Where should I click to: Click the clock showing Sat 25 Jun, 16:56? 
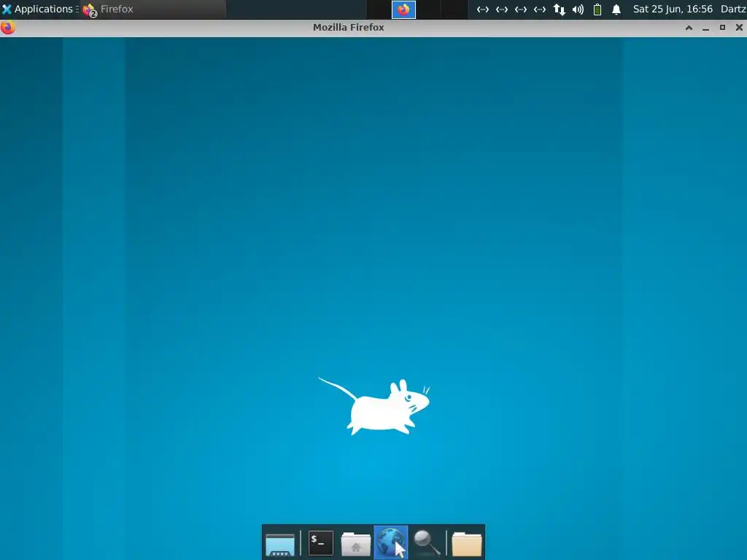point(673,9)
